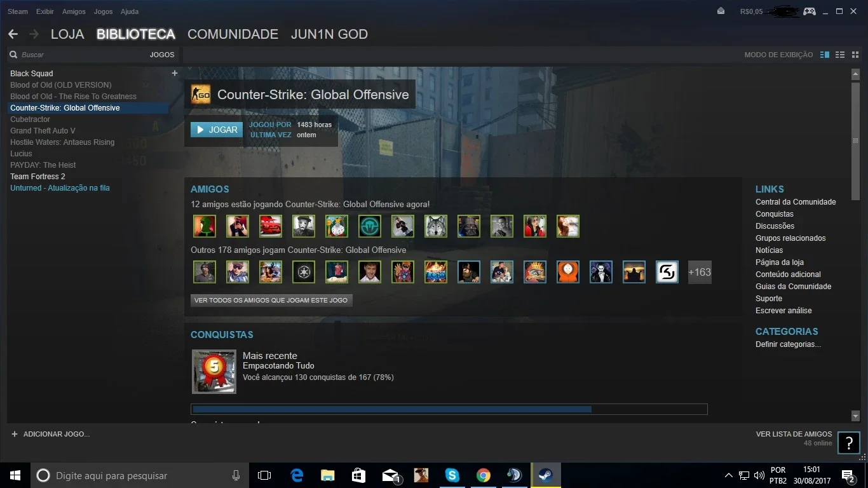
Task: Open the Ajuda menu
Action: 130,11
